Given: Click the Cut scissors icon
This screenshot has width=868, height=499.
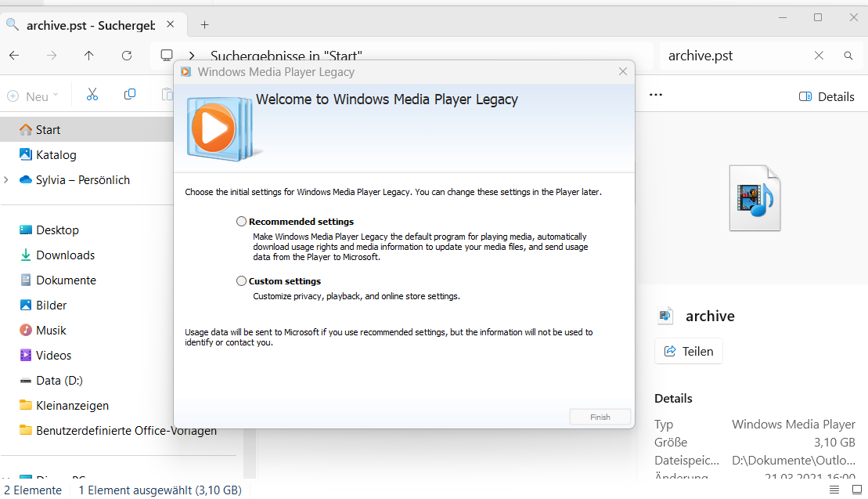Looking at the screenshot, I should [x=92, y=95].
